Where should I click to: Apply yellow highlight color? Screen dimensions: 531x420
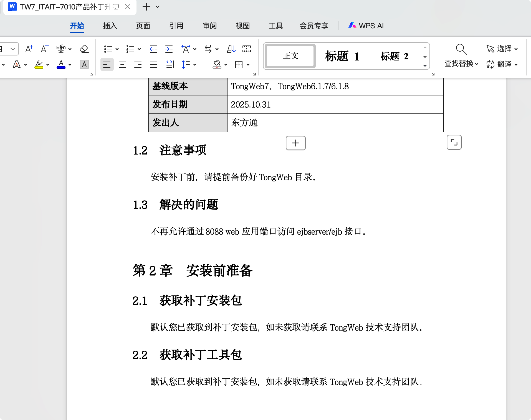point(39,64)
